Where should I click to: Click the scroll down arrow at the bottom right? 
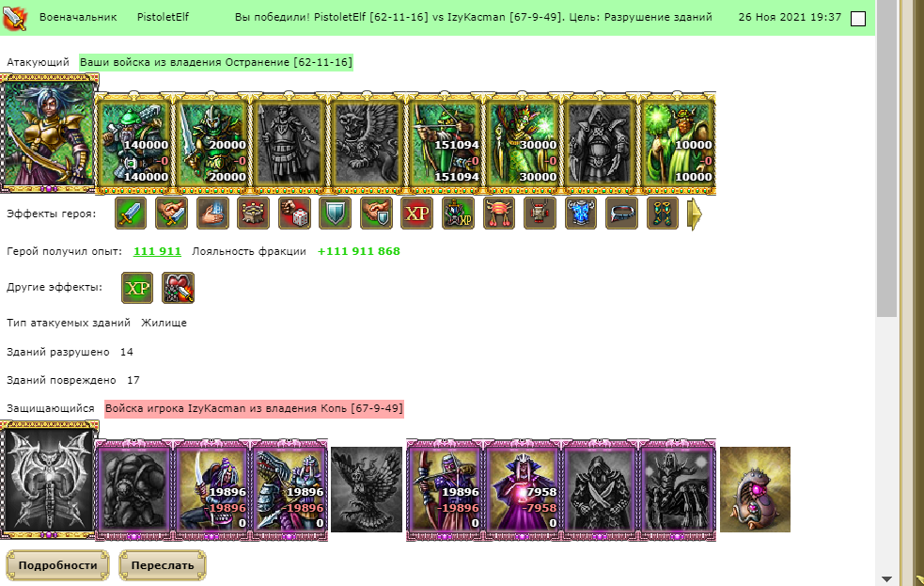coord(887,578)
